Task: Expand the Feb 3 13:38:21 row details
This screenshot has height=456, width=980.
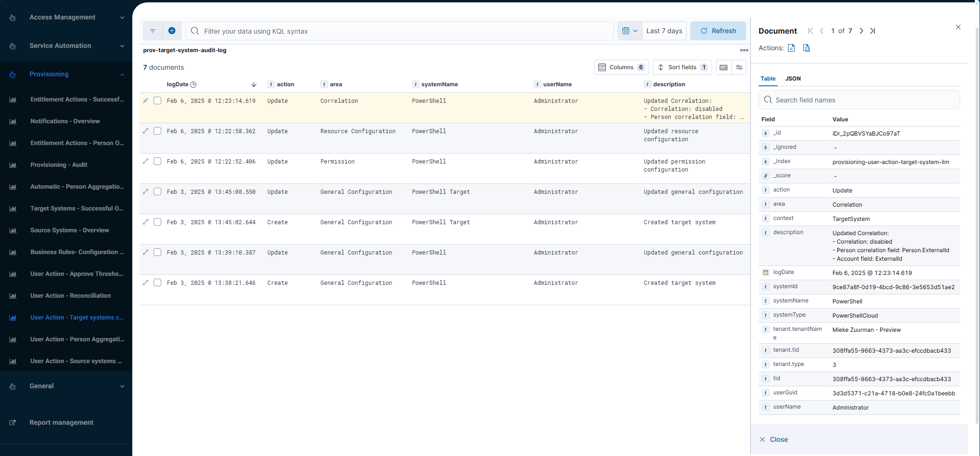Action: click(x=146, y=283)
